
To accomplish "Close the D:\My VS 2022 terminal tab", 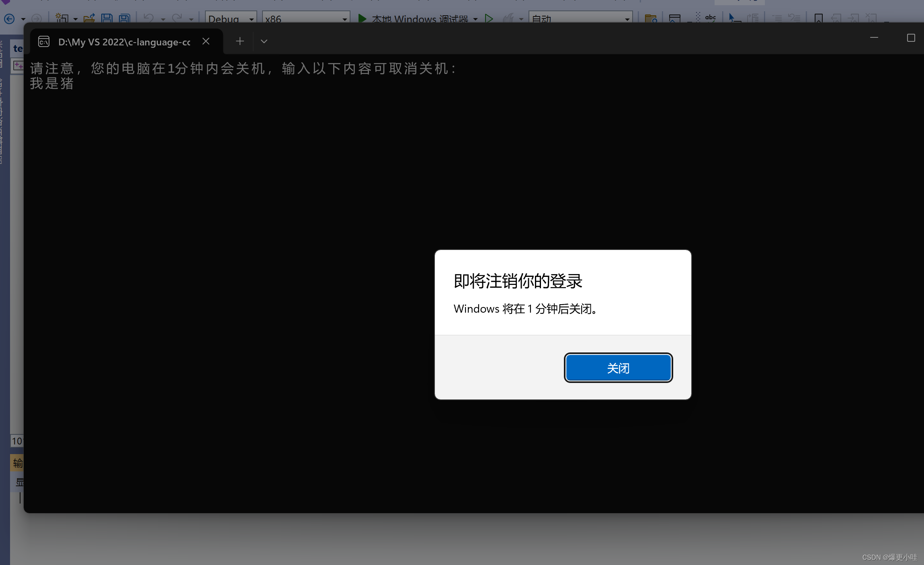I will 206,41.
